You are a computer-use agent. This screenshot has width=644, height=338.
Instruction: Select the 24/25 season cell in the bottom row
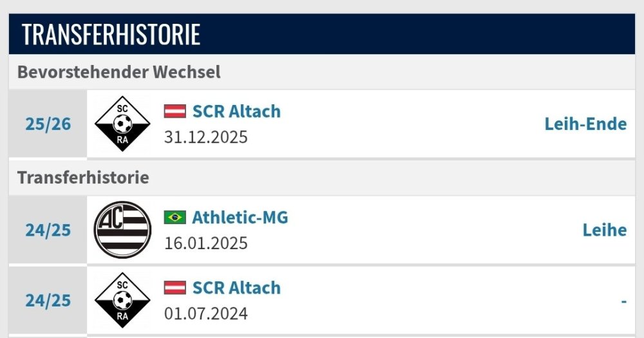pyautogui.click(x=48, y=301)
